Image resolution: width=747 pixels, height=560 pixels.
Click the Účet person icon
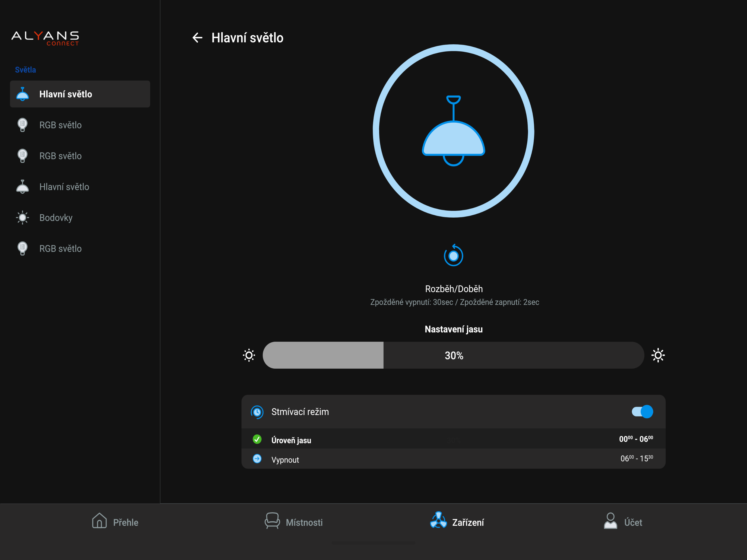610,521
